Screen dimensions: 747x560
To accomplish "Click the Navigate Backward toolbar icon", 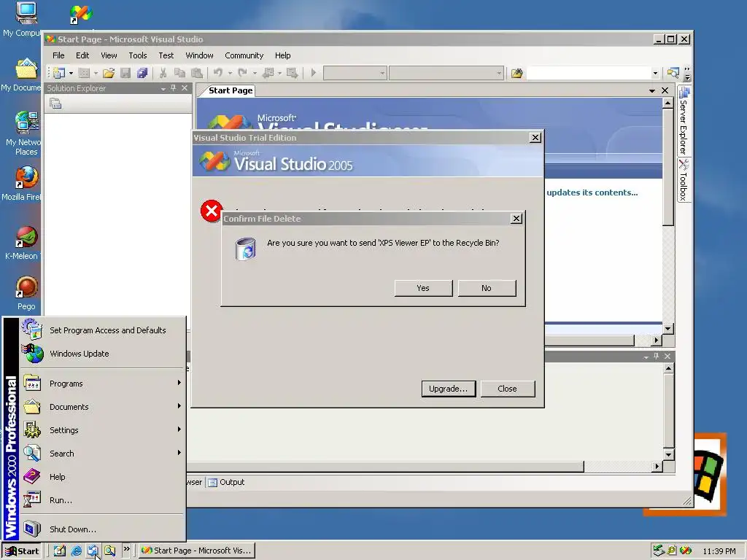I will pos(268,73).
